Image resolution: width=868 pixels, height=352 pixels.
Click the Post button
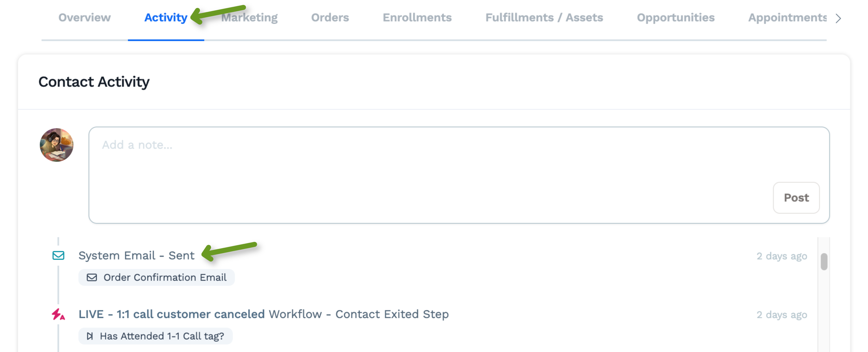coord(796,198)
